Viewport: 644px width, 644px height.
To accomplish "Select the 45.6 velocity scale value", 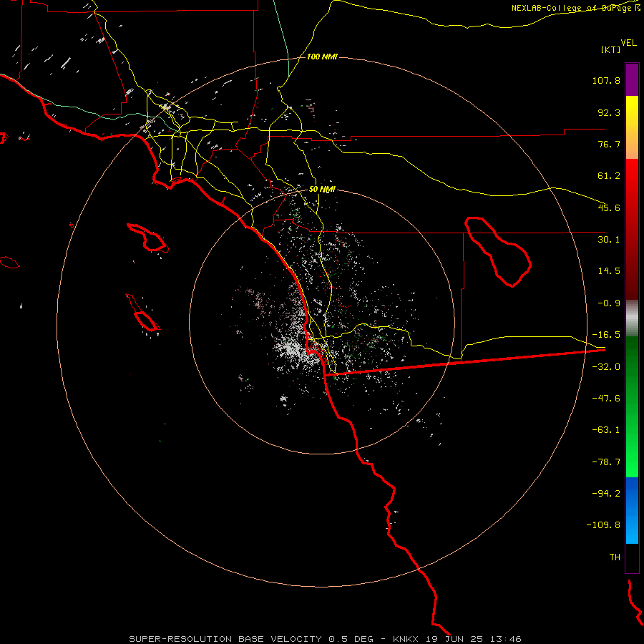I will pos(609,208).
